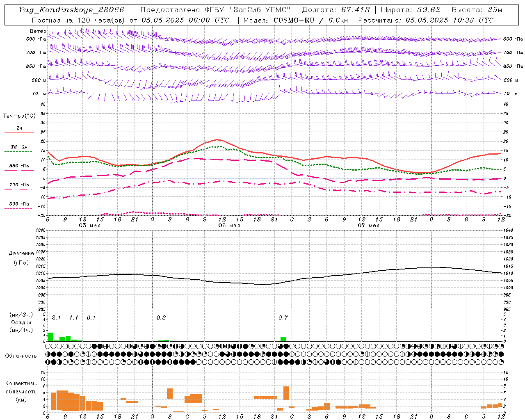This screenshot has width=525, height=420.
Task: Click the longitude value 67.413
Action: (x=355, y=10)
